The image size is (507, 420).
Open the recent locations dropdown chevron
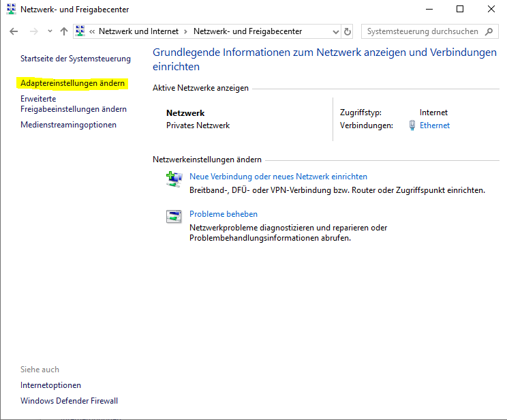50,31
